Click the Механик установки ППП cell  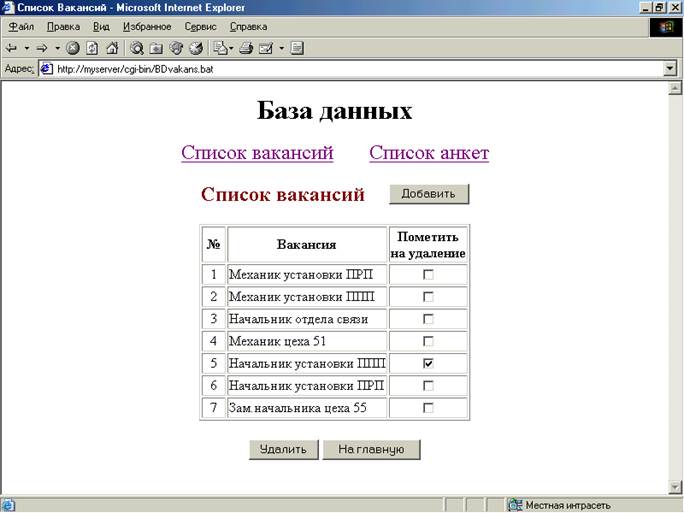click(x=307, y=297)
